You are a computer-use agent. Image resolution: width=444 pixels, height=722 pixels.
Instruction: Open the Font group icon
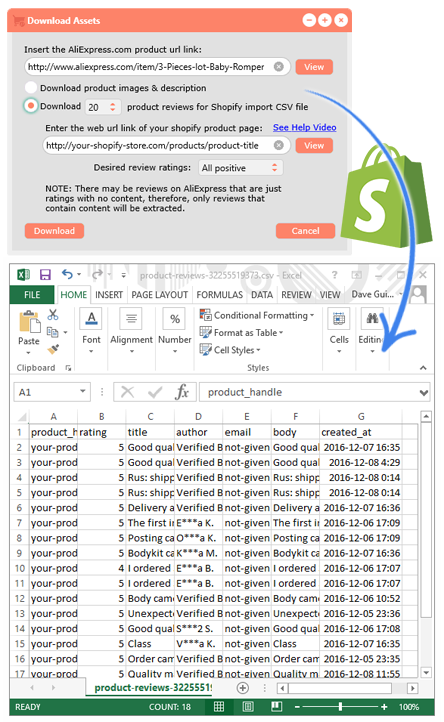click(x=91, y=319)
